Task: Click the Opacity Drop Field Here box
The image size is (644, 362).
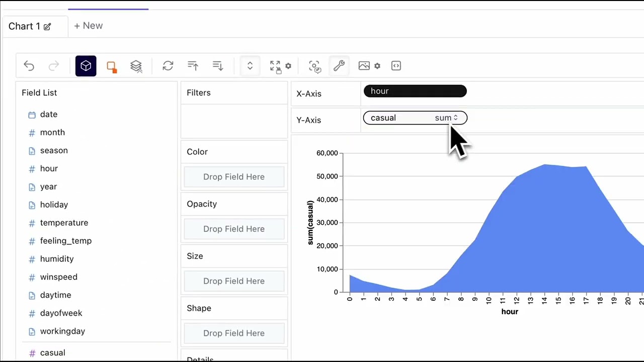Action: pyautogui.click(x=234, y=229)
